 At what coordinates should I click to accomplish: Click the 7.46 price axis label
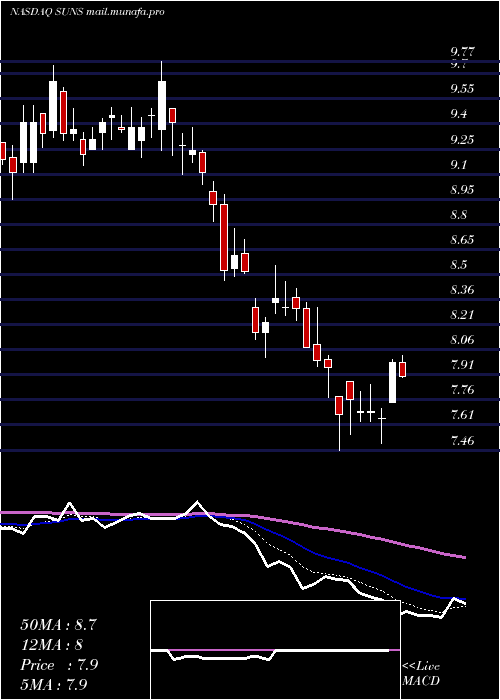click(x=462, y=441)
